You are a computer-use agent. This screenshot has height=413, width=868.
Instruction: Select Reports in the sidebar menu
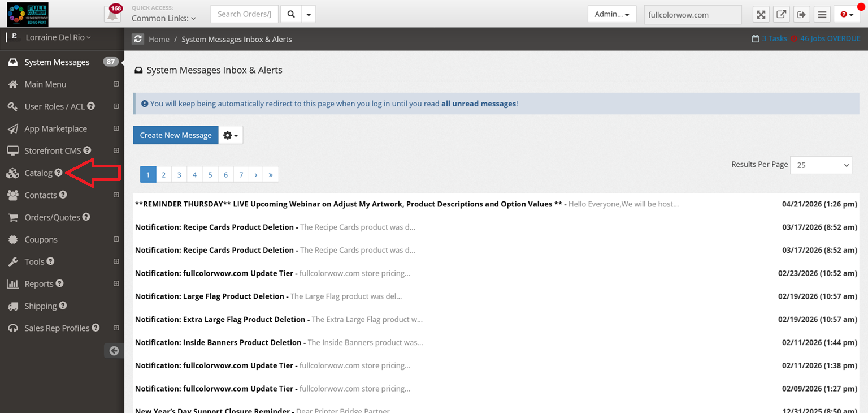click(x=38, y=283)
